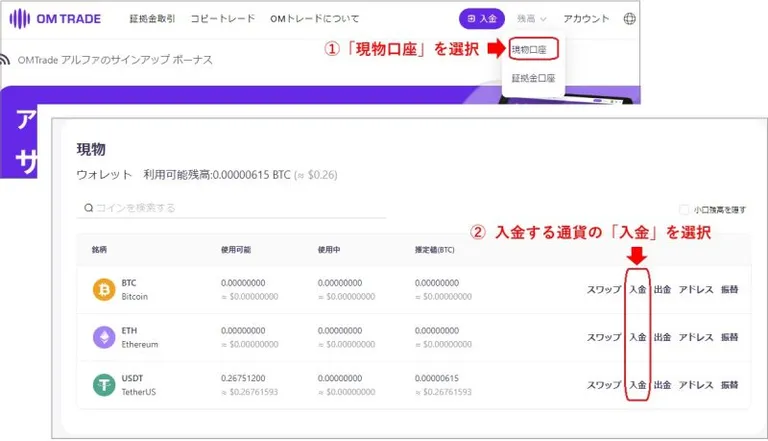Expand the 残高 dropdown

pos(531,19)
